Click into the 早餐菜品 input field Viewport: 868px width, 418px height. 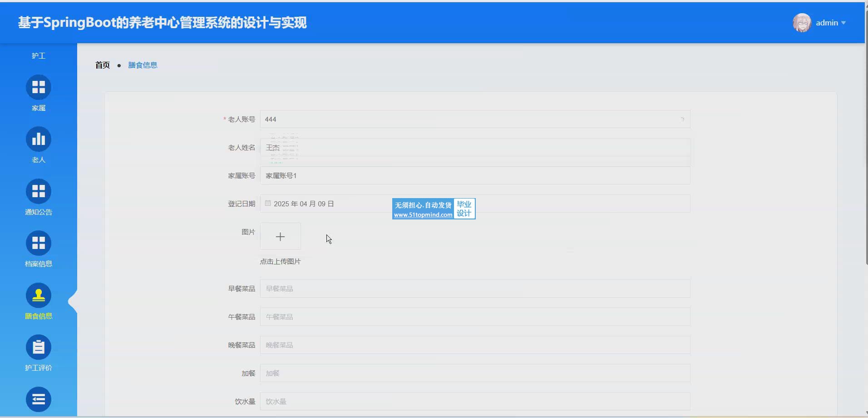pos(475,289)
